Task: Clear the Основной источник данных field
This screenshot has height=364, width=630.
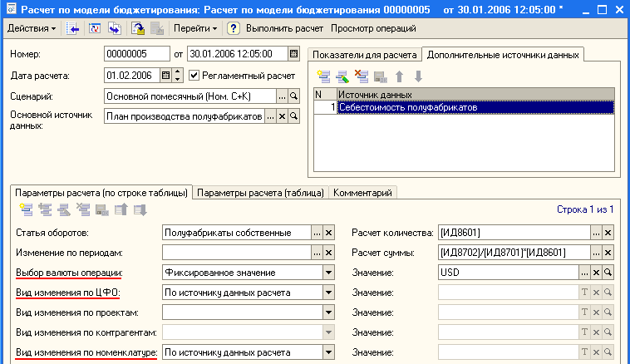Action: [283, 117]
